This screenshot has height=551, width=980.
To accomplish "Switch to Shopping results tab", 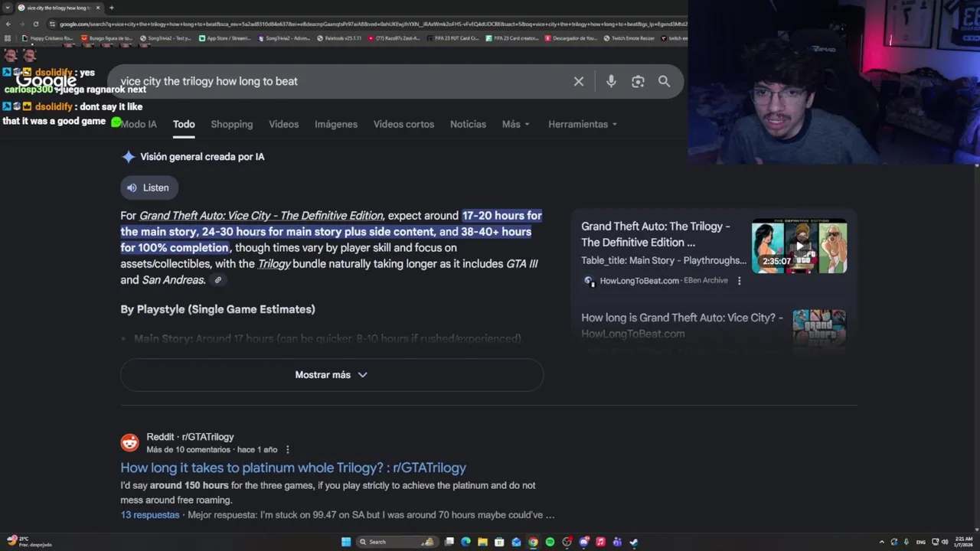I will 231,124.
